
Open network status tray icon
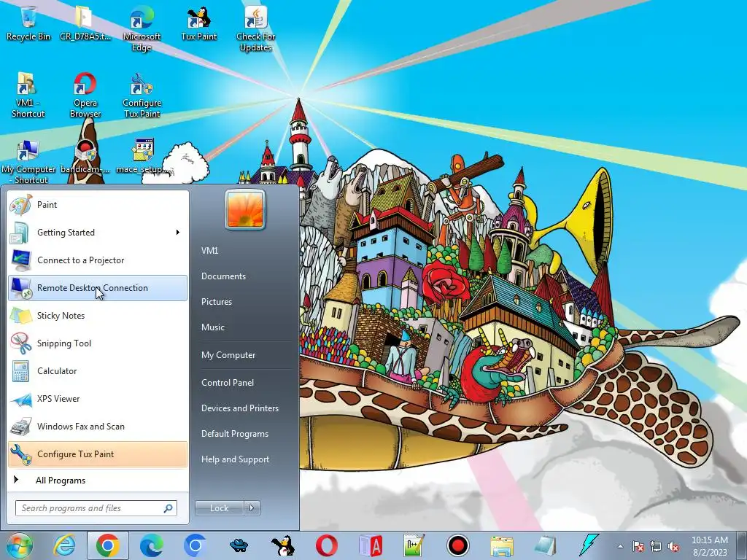(656, 546)
